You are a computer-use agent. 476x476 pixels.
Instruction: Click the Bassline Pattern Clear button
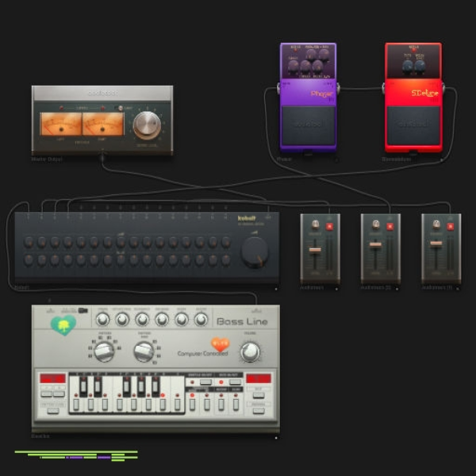click(53, 411)
